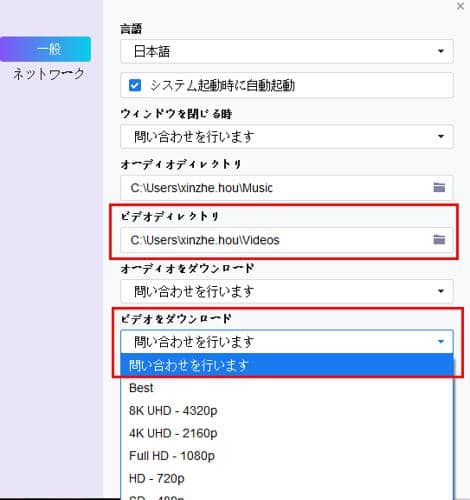470x500 pixels.
Task: Collapse the video download dropdown arrow
Action: click(441, 341)
